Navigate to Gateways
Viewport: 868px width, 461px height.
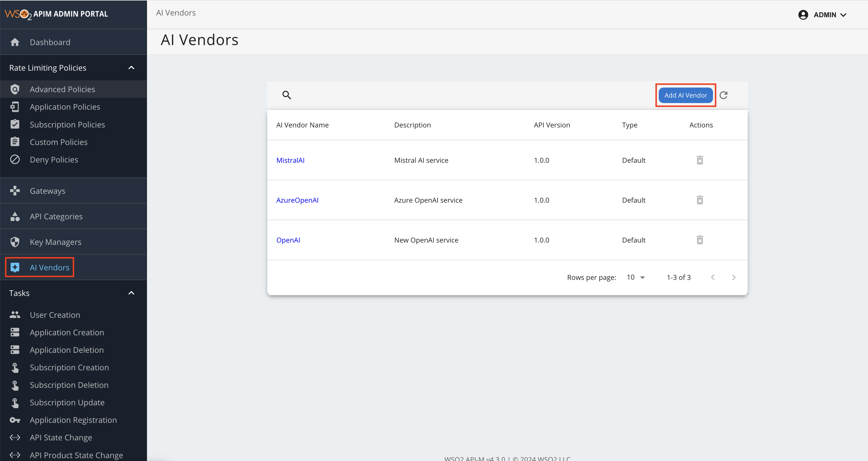[73, 191]
